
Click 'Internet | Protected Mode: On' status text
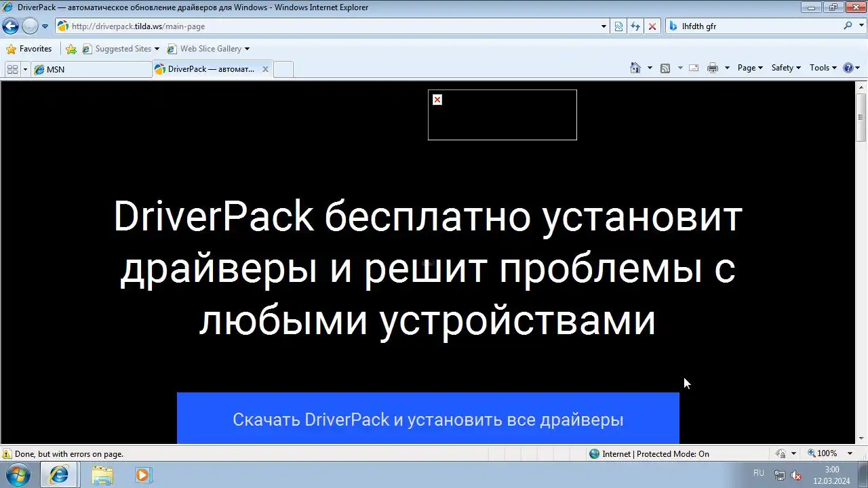tap(656, 454)
